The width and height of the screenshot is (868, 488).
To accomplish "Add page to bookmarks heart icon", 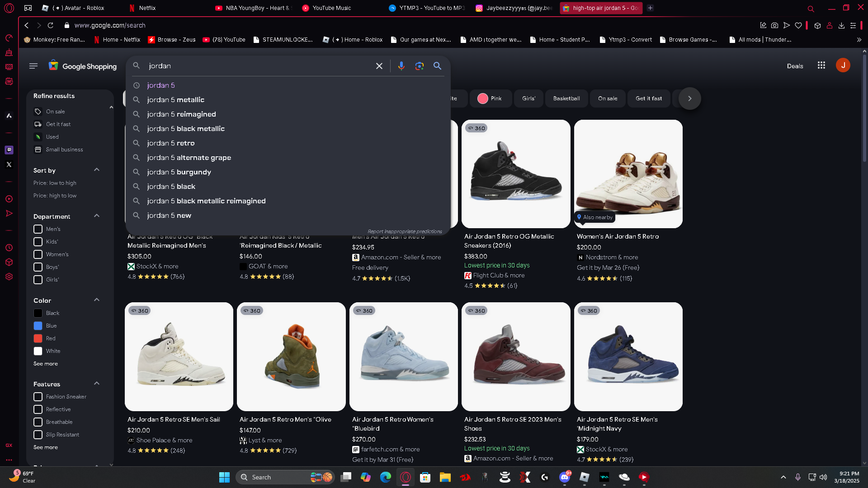I will click(x=798, y=25).
